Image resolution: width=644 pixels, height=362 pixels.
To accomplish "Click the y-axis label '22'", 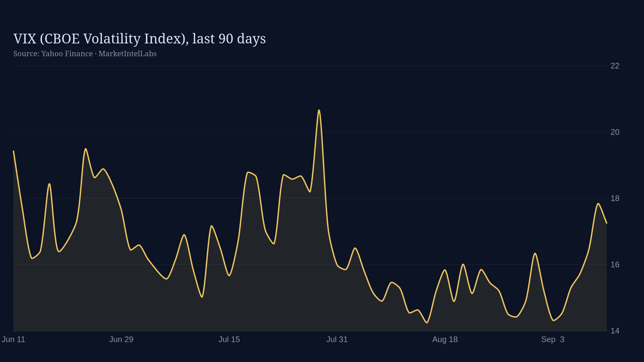I will (615, 66).
